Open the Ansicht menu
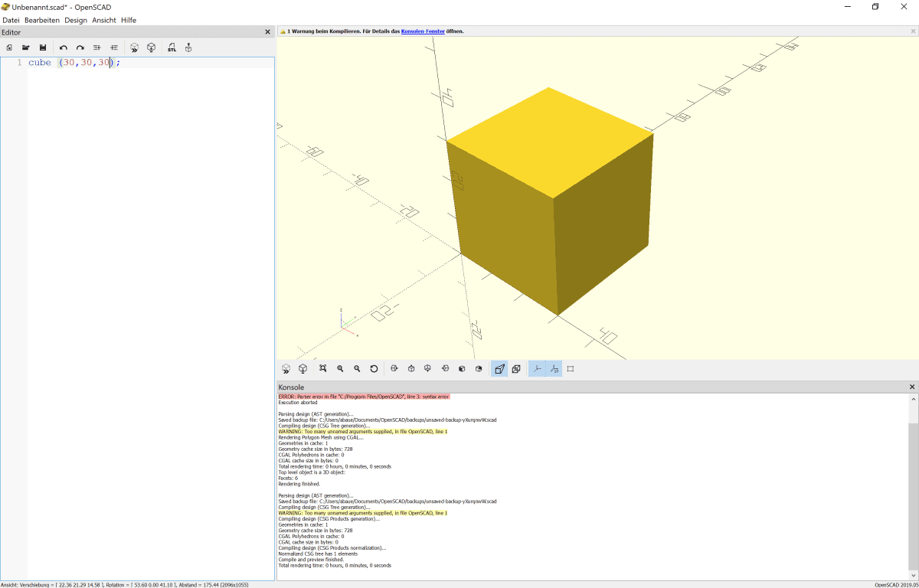This screenshot has width=919, height=588. tap(104, 20)
